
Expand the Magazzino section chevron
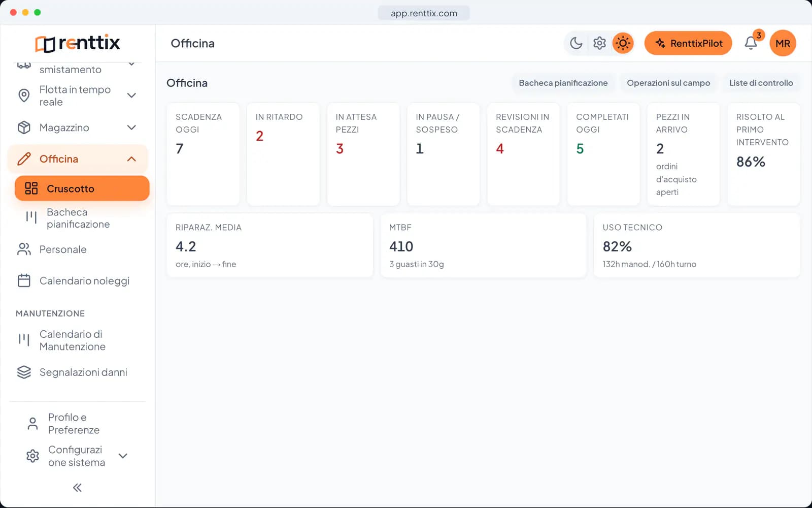coord(131,128)
